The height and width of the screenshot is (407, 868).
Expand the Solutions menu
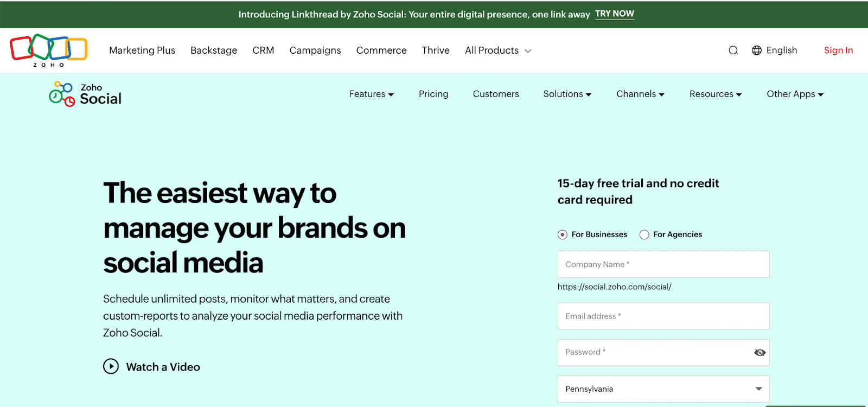pos(567,94)
